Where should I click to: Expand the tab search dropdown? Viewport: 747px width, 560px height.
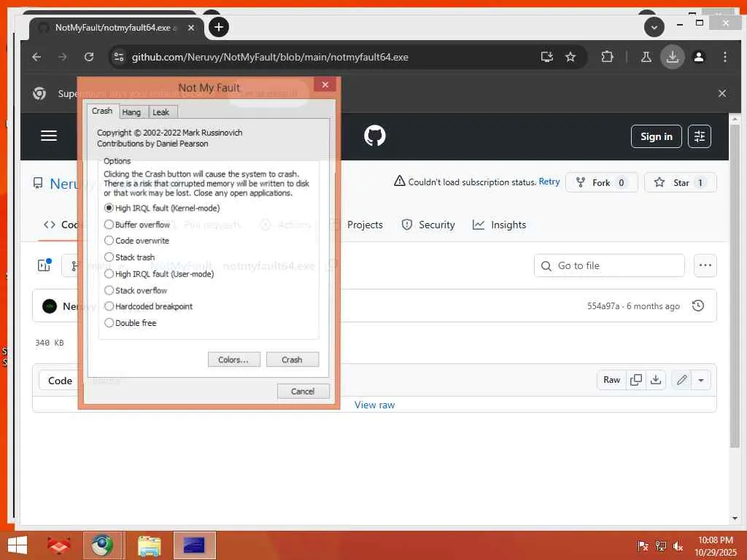click(654, 27)
